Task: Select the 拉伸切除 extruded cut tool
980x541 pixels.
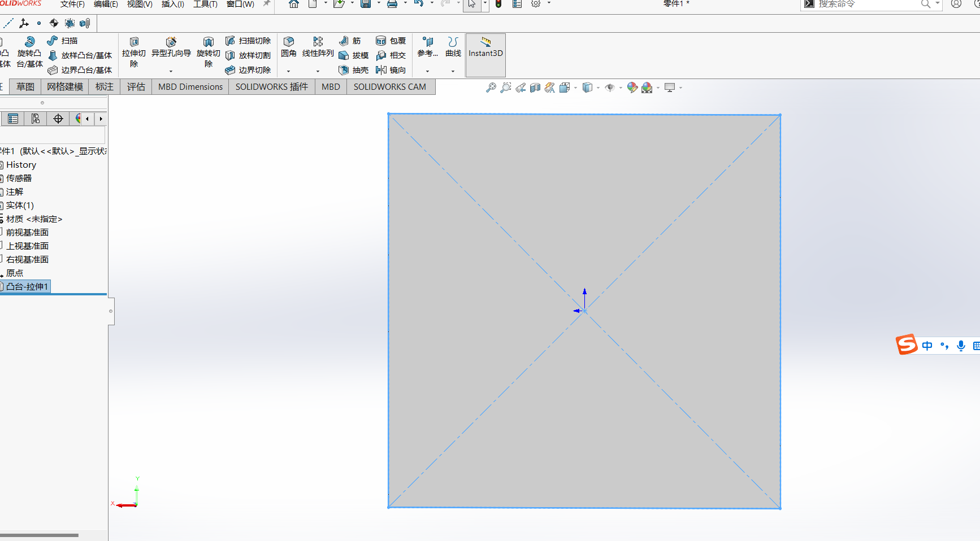Action: pyautogui.click(x=134, y=52)
